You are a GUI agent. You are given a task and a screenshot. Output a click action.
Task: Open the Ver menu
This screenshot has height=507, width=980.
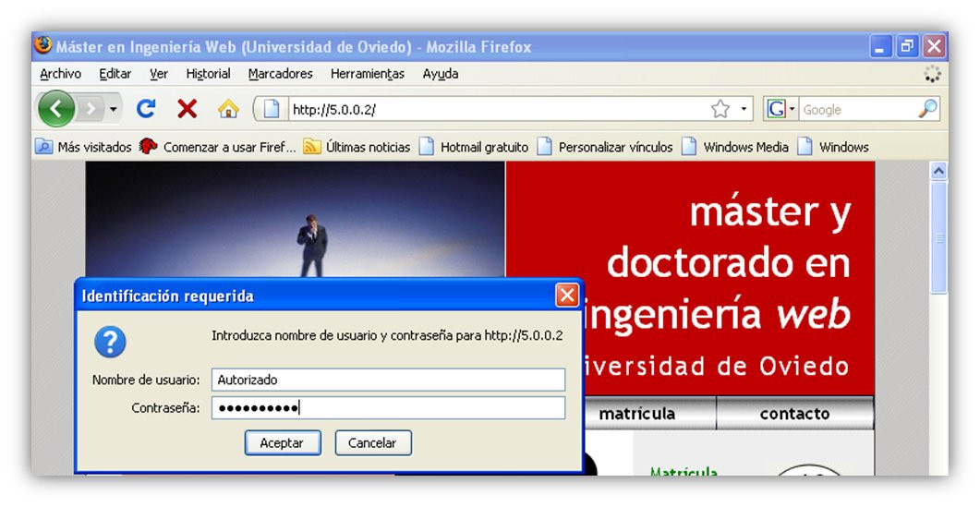[x=159, y=74]
